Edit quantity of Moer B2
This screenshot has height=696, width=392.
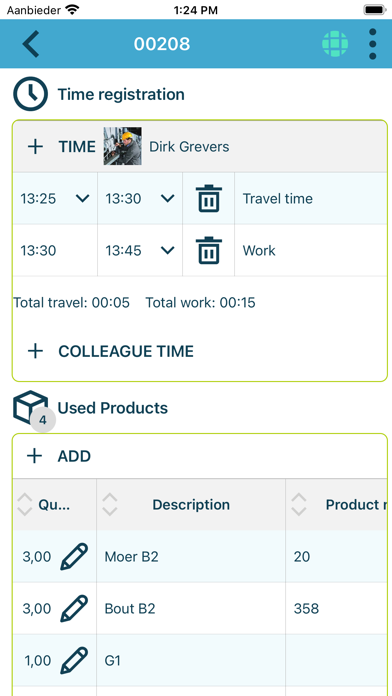[74, 556]
